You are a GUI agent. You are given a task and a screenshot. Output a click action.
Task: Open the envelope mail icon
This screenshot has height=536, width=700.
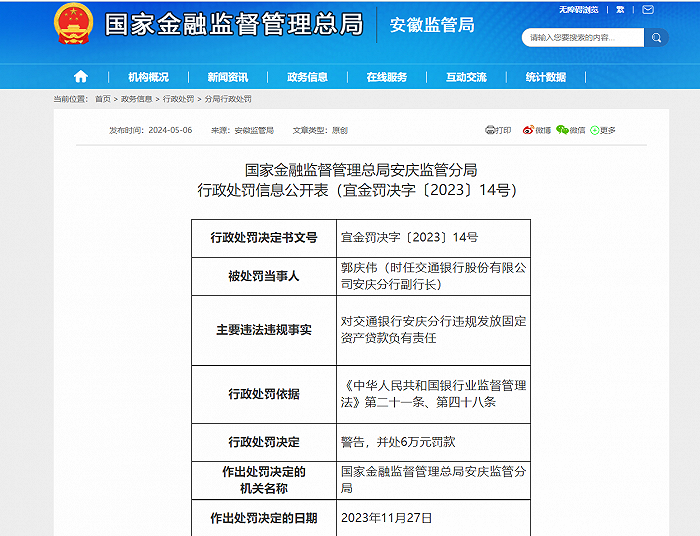pyautogui.click(x=648, y=9)
